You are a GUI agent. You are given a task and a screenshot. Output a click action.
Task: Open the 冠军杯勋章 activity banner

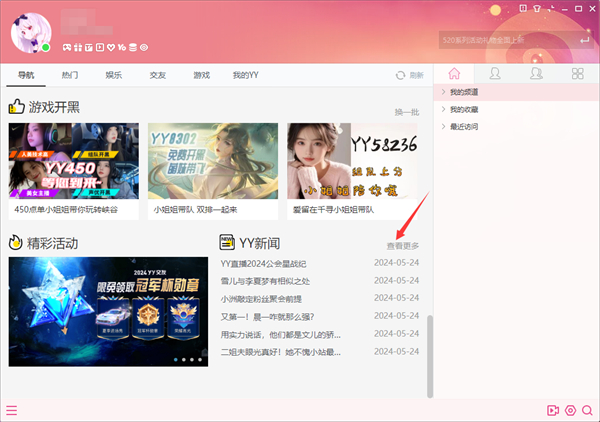coord(108,311)
